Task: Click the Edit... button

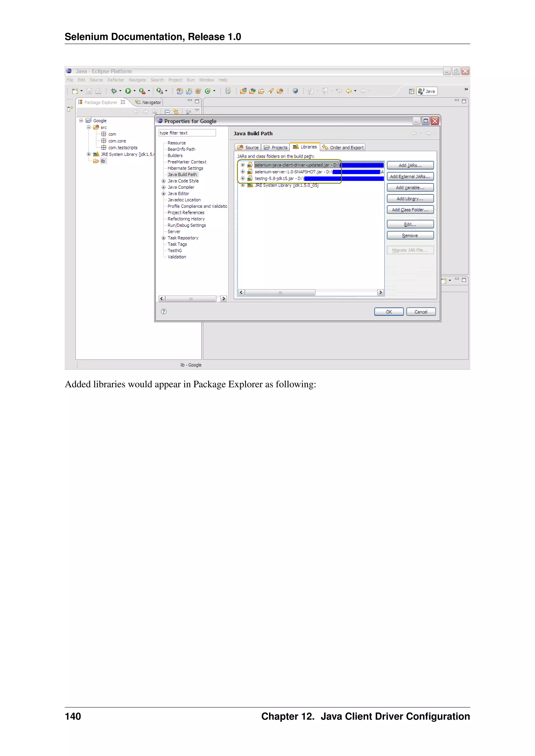Action: click(410, 225)
